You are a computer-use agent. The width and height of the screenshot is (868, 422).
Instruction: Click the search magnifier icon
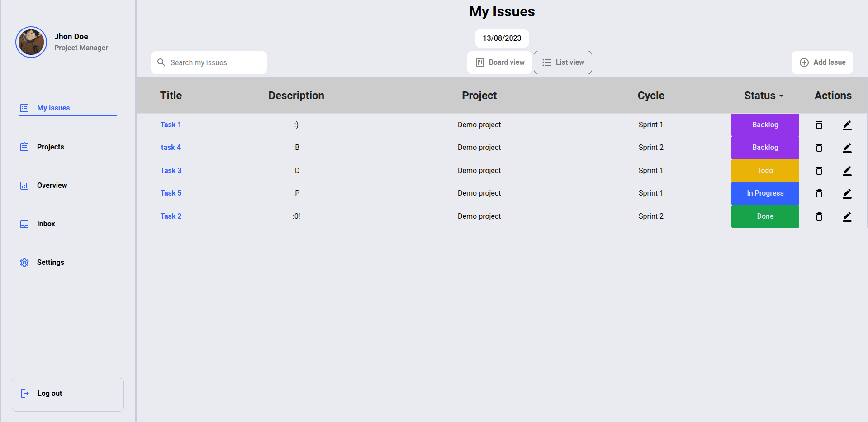(x=161, y=62)
